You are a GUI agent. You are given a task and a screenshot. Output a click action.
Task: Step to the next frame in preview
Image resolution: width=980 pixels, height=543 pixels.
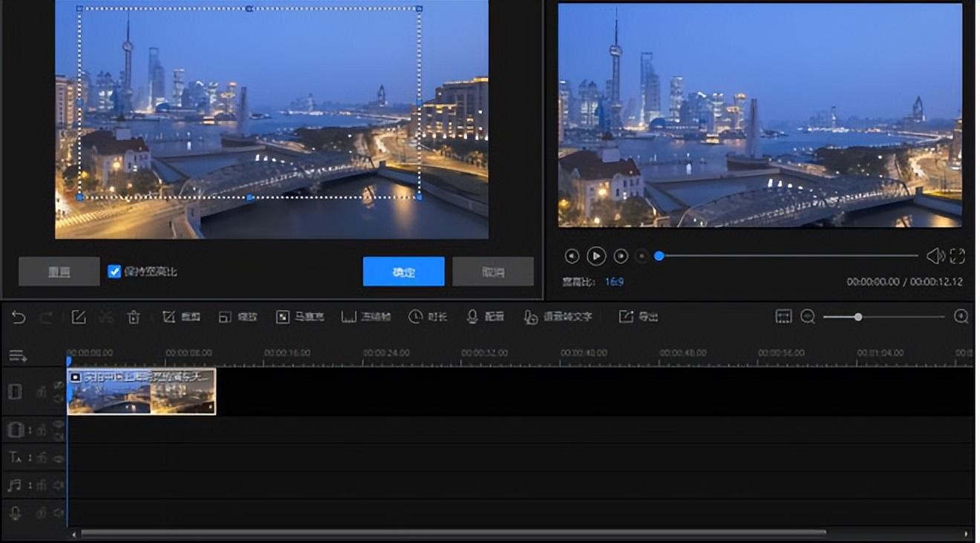pyautogui.click(x=621, y=256)
